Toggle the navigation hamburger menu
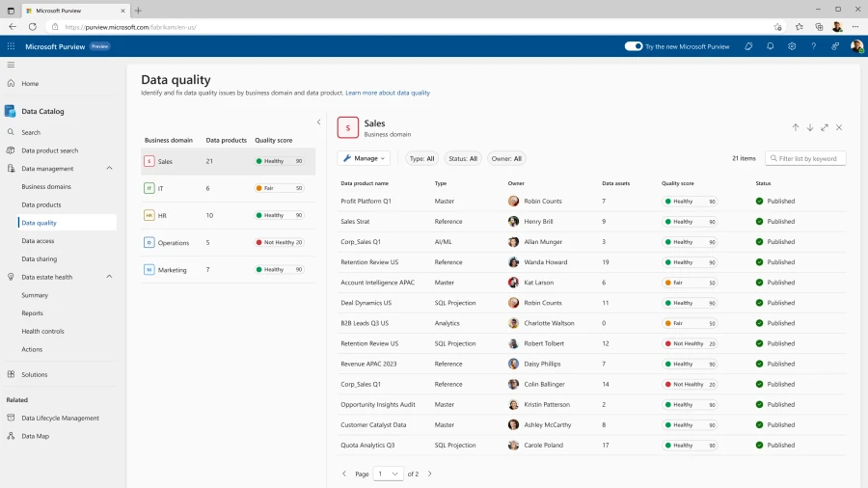 point(11,65)
